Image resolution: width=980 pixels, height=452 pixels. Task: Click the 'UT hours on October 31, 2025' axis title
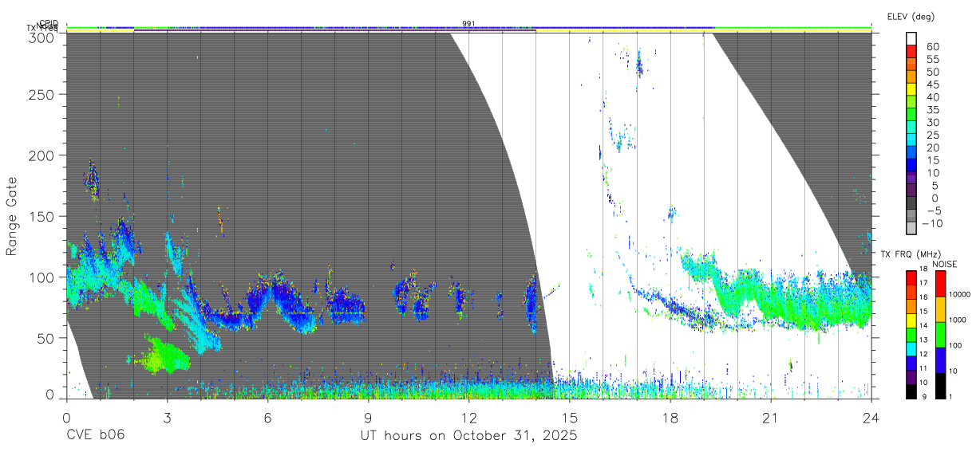point(468,436)
